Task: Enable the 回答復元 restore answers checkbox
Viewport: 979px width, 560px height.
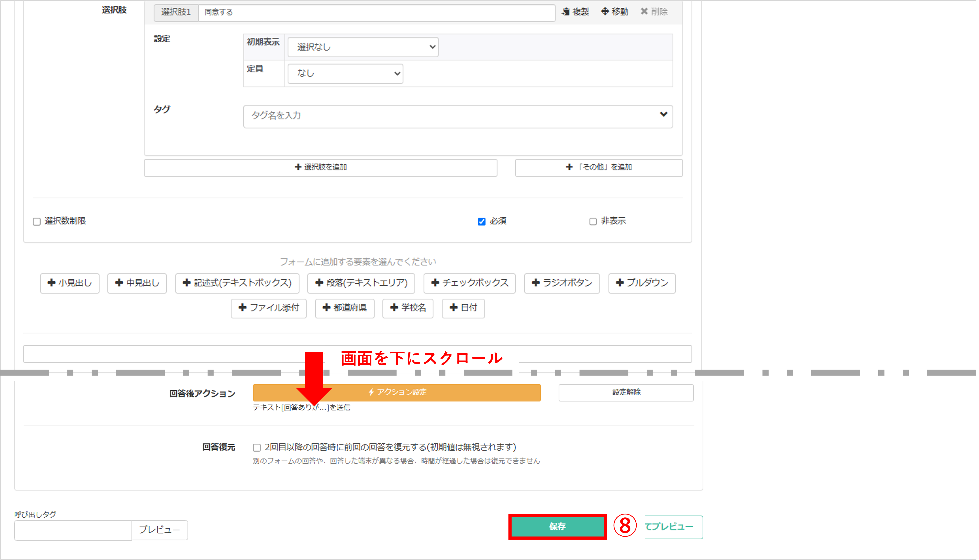Action: click(257, 447)
